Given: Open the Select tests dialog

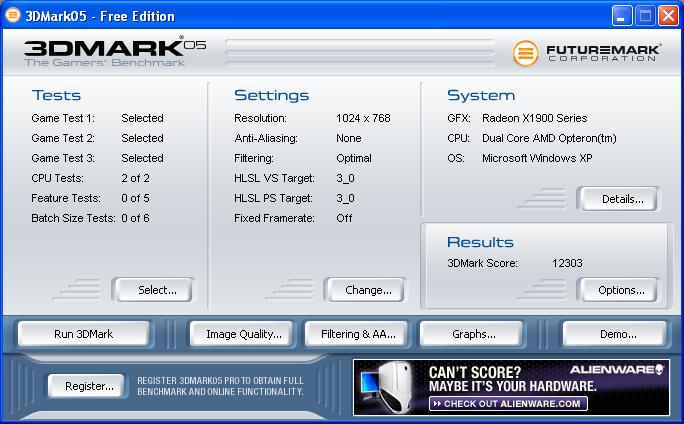Looking at the screenshot, I should (153, 290).
